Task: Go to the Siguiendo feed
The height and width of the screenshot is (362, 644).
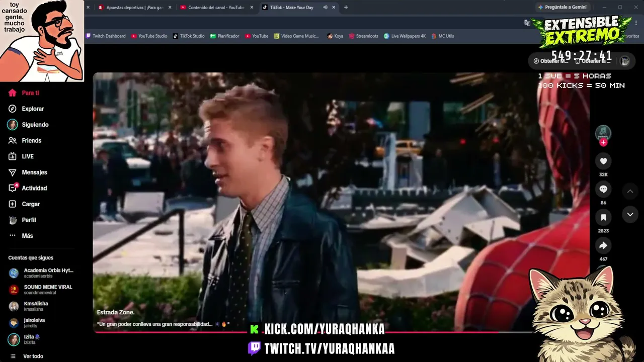Action: point(29,125)
